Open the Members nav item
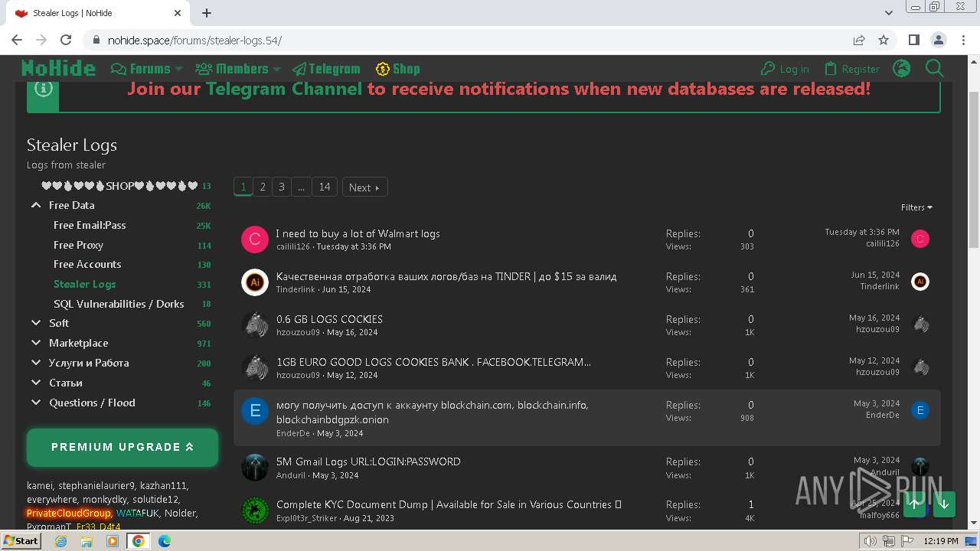Viewport: 980px width, 551px height. (x=232, y=69)
